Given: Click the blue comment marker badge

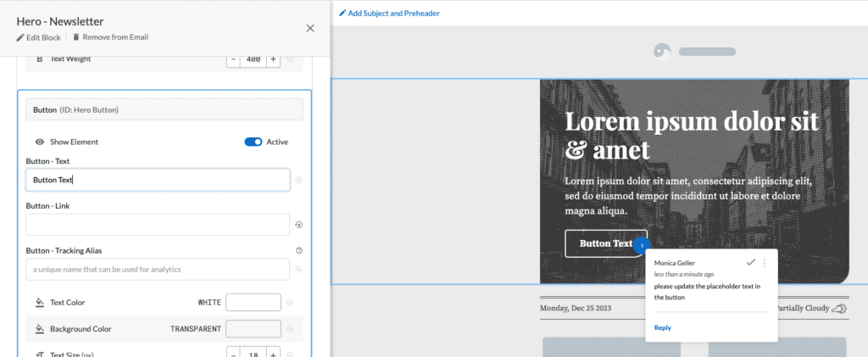Looking at the screenshot, I should [642, 244].
